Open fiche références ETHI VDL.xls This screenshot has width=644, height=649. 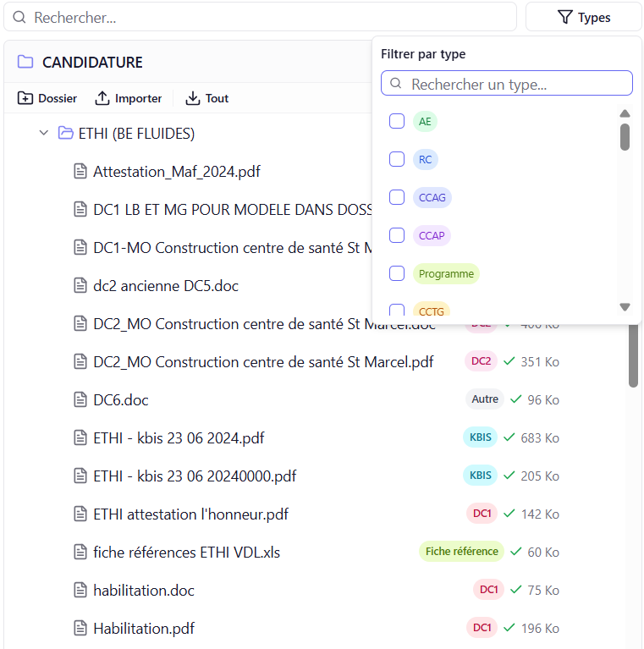point(187,553)
